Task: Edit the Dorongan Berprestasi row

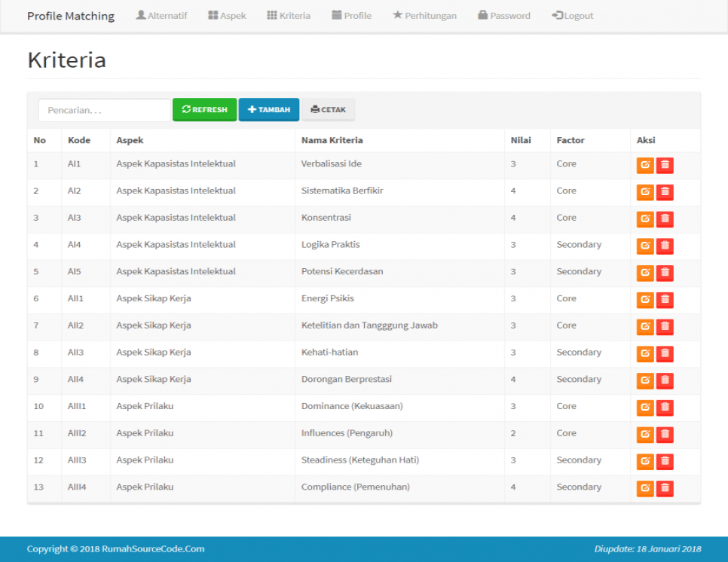Action: [x=645, y=380]
